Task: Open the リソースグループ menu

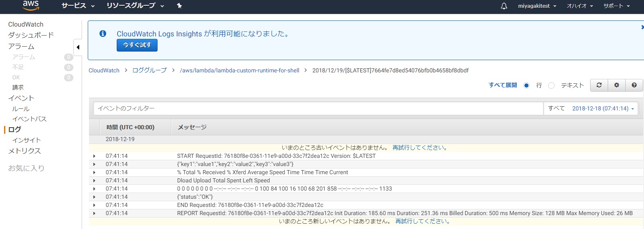Action: click(x=135, y=6)
